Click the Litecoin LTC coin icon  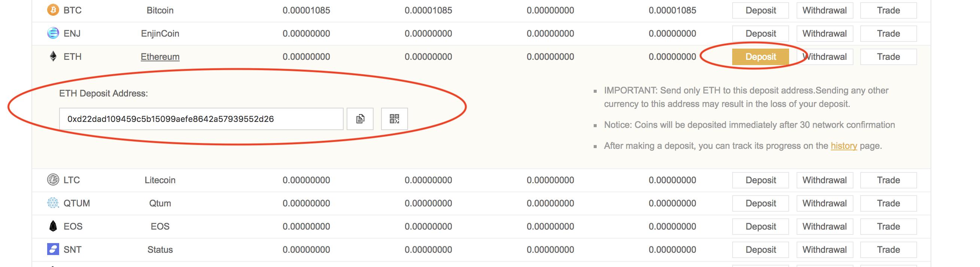[53, 179]
